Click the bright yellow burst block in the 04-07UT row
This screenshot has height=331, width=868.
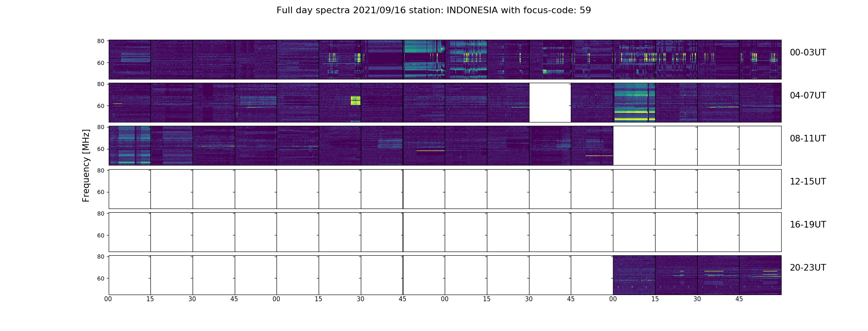355,101
